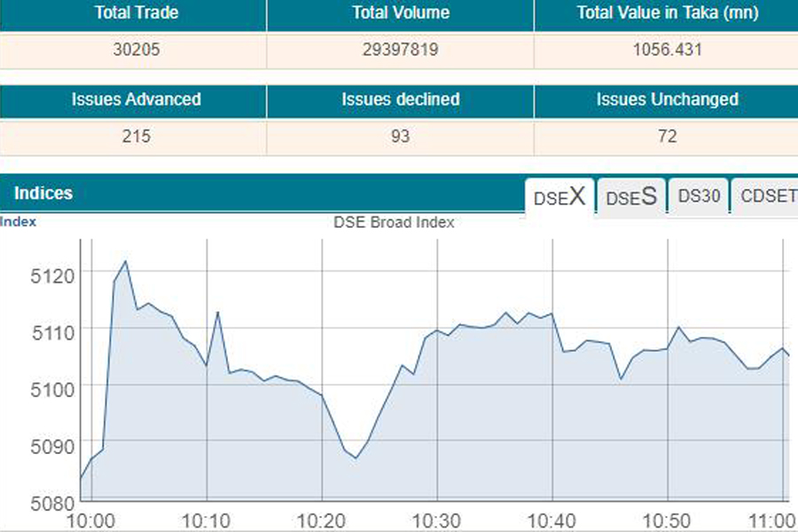The width and height of the screenshot is (798, 532).
Task: Click the active DSEX tab
Action: [559, 197]
